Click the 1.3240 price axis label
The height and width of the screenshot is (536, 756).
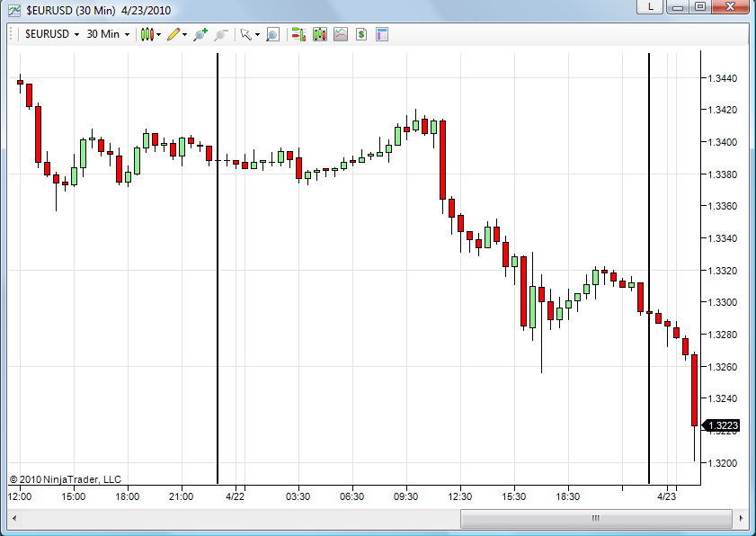click(x=722, y=398)
